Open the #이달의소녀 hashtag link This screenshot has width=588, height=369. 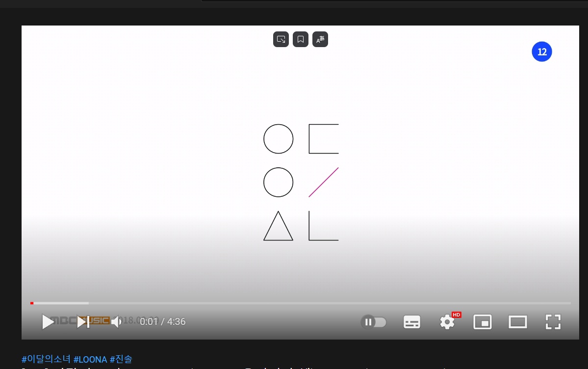click(46, 359)
